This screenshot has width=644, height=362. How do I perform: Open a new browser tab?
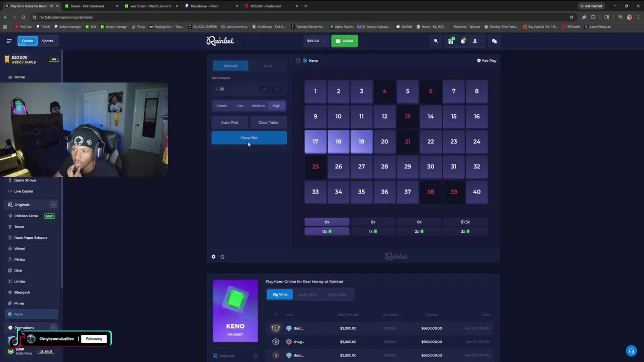point(306,6)
